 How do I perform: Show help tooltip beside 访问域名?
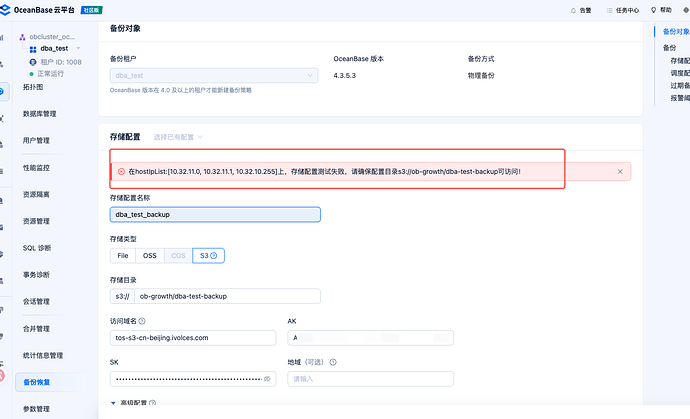(x=142, y=321)
